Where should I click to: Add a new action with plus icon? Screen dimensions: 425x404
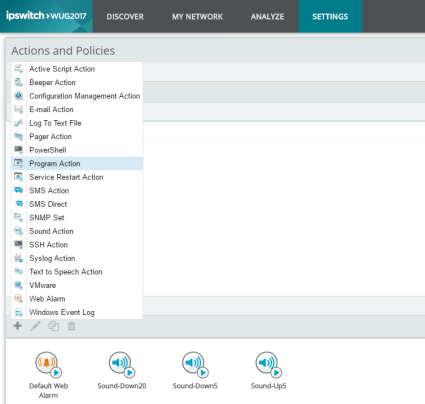[18, 326]
